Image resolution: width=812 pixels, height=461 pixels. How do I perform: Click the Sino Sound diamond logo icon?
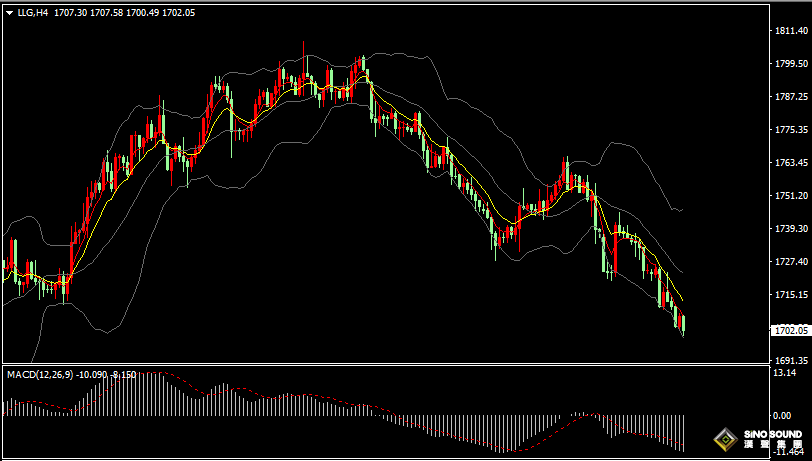724,438
